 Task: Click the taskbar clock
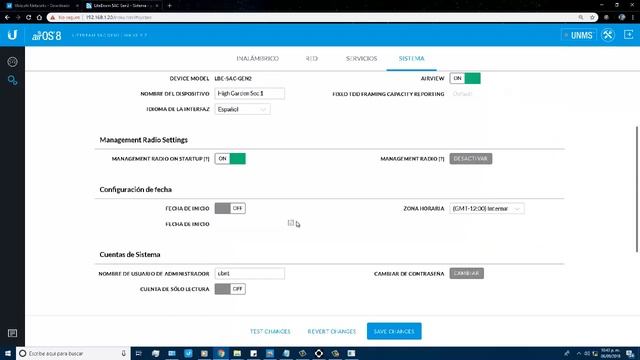[611, 353]
